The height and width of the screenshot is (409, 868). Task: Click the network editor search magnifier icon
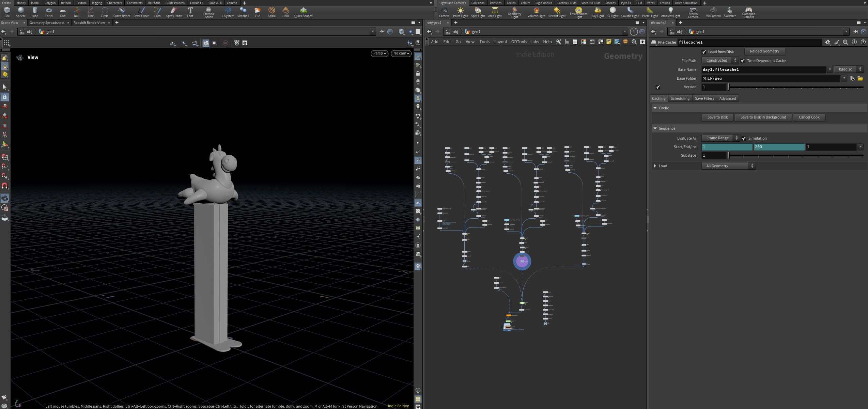[x=634, y=42]
